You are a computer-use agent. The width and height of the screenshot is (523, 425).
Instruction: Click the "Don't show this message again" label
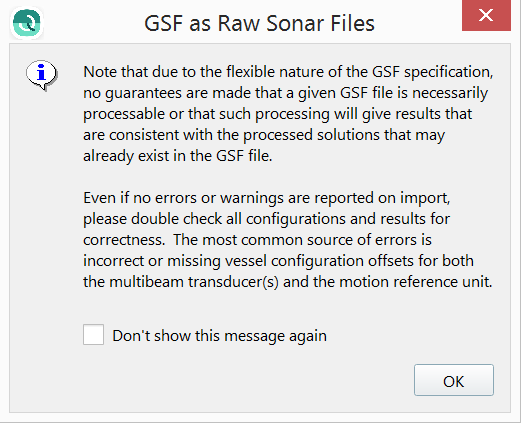219,336
